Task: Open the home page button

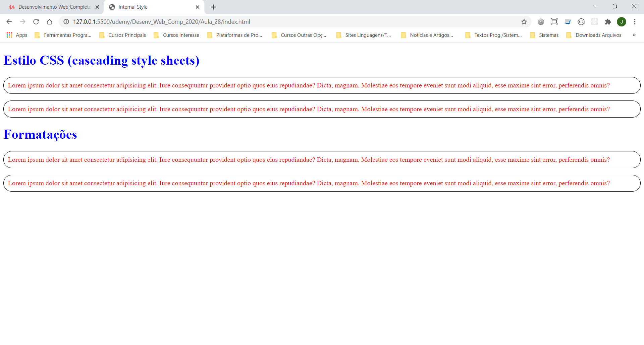Action: (49, 22)
